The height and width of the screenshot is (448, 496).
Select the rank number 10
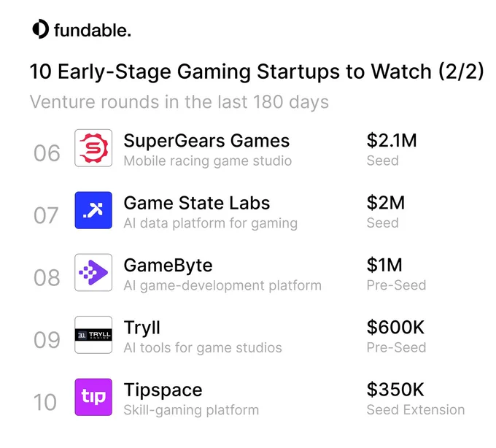(x=45, y=403)
